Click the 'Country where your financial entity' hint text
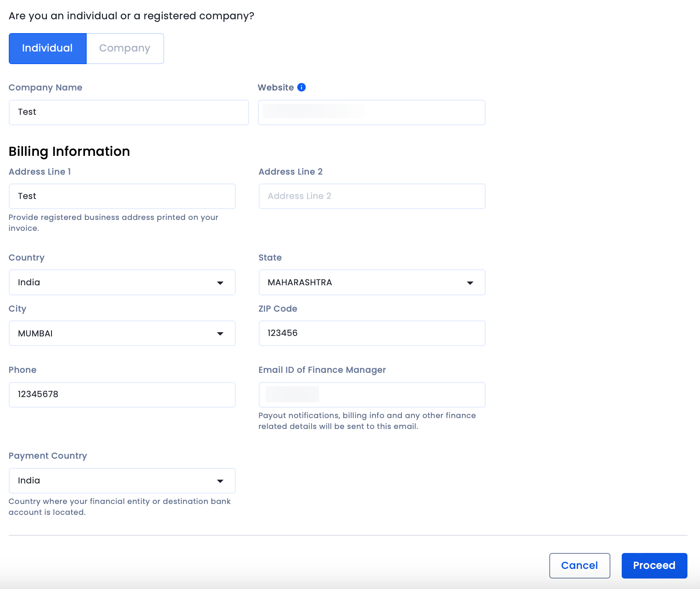Viewport: 700px width, 589px height. coord(120,507)
